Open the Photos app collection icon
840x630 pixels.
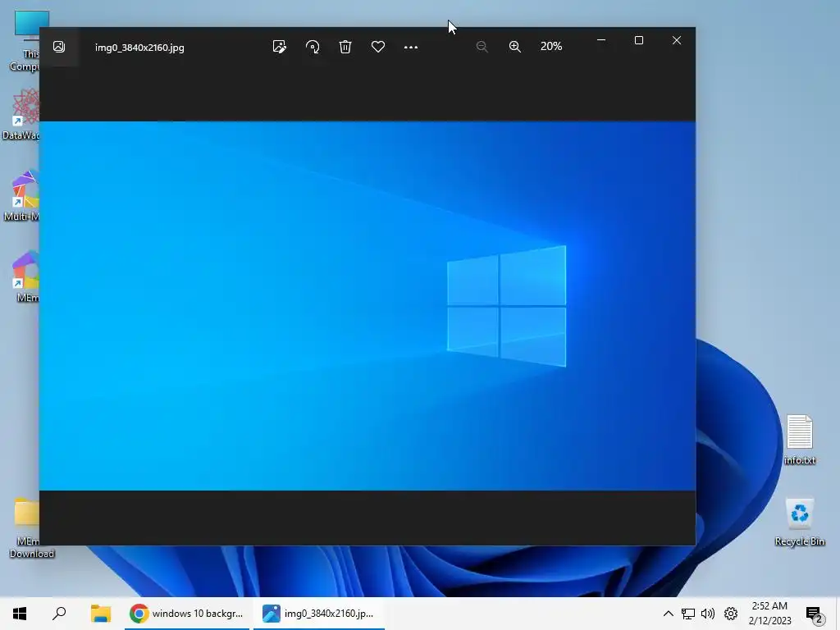click(59, 47)
